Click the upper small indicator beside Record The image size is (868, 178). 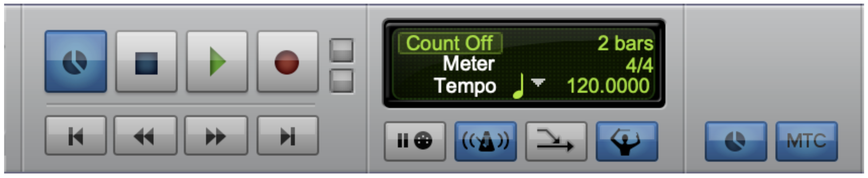[x=341, y=50]
